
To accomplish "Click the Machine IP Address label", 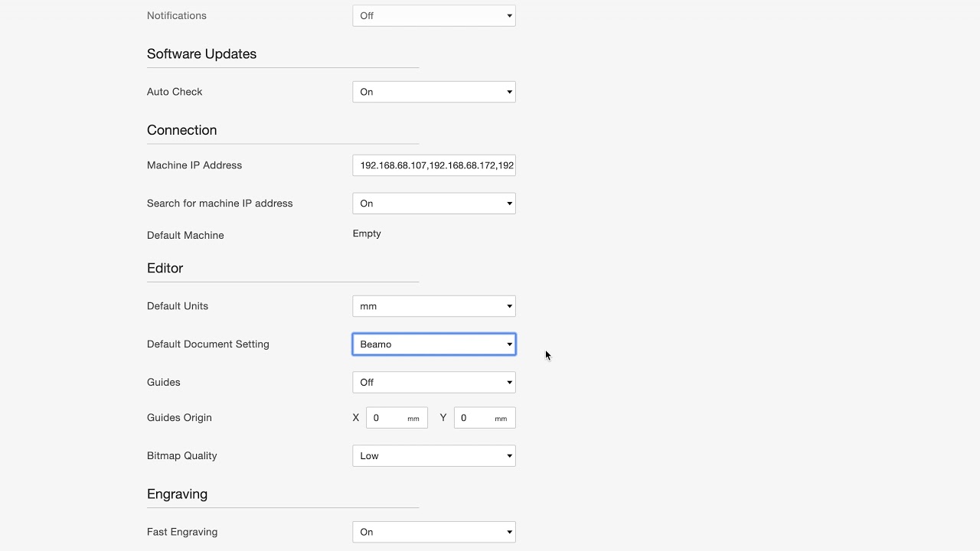I will (x=194, y=165).
